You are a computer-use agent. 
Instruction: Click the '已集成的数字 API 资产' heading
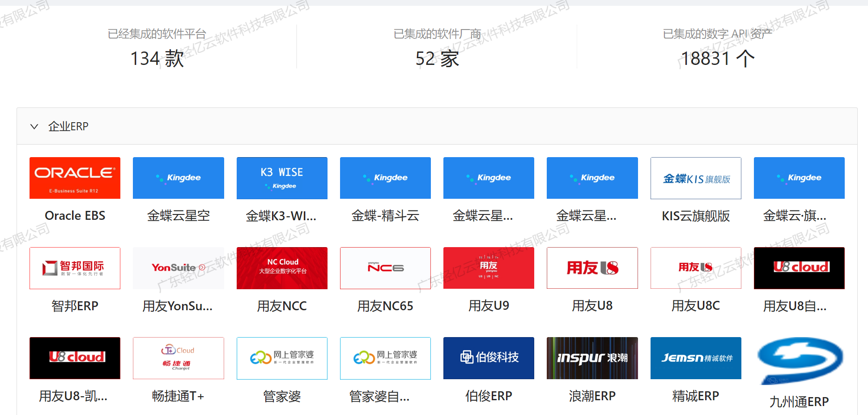pos(718,34)
